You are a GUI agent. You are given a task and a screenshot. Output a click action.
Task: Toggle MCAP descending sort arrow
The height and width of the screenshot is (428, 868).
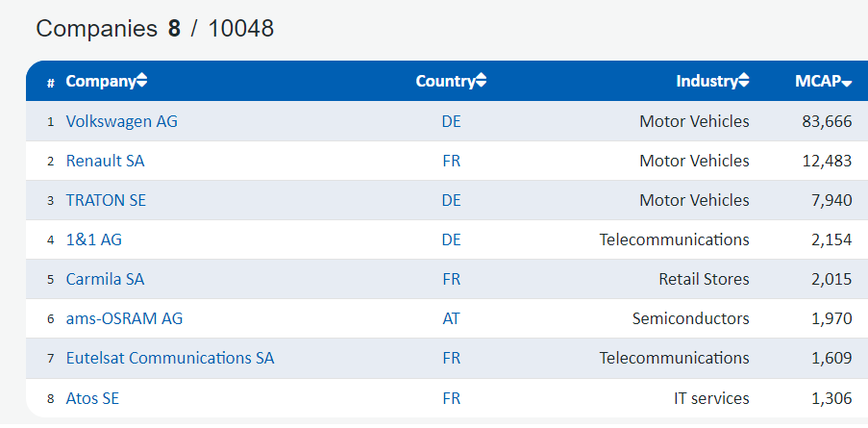coord(847,83)
